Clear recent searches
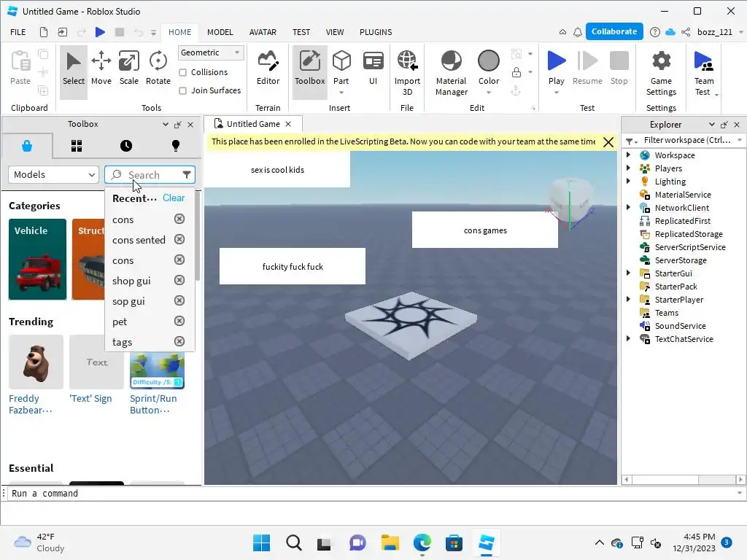 [x=174, y=198]
